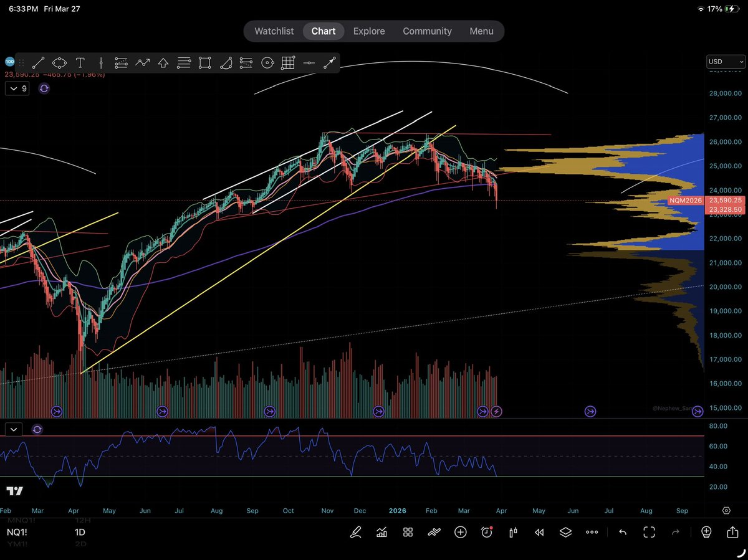Tap the future rollover marker near mid-June
Image resolution: width=748 pixels, height=560 pixels.
pyautogui.click(x=590, y=411)
